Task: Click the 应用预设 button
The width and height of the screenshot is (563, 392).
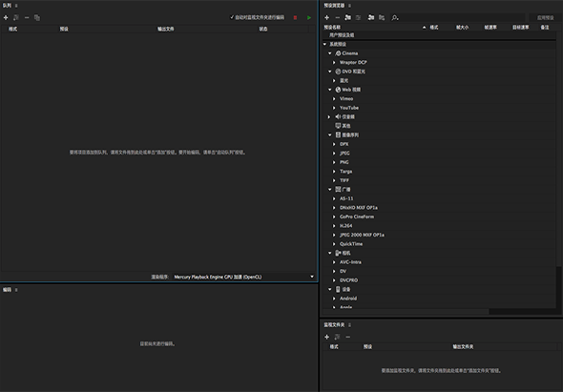Action: click(x=545, y=17)
